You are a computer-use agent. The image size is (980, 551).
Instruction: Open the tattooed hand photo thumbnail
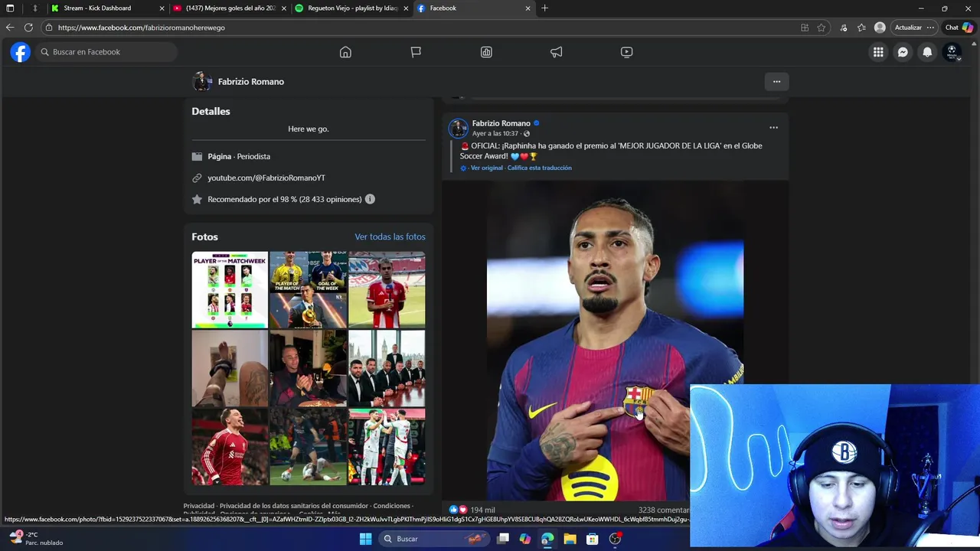pos(230,368)
